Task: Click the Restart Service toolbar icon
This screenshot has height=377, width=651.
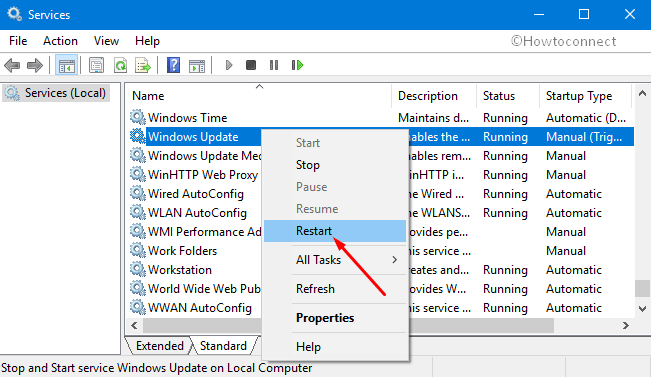Action: pos(297,65)
